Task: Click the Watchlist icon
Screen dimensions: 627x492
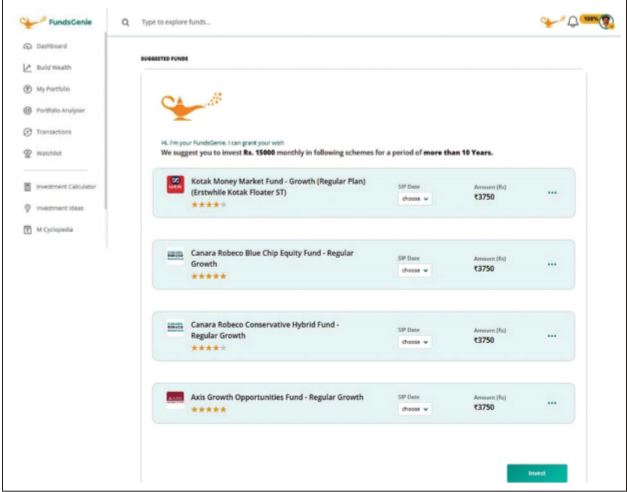Action: [x=27, y=153]
